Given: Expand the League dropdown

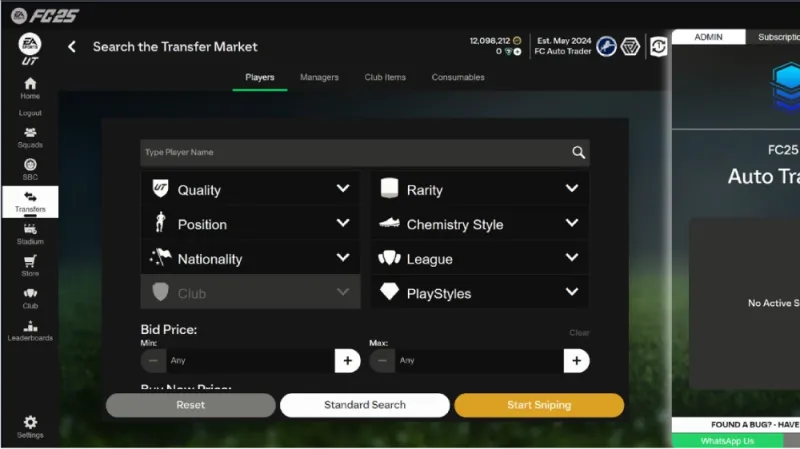Looking at the screenshot, I should click(480, 259).
